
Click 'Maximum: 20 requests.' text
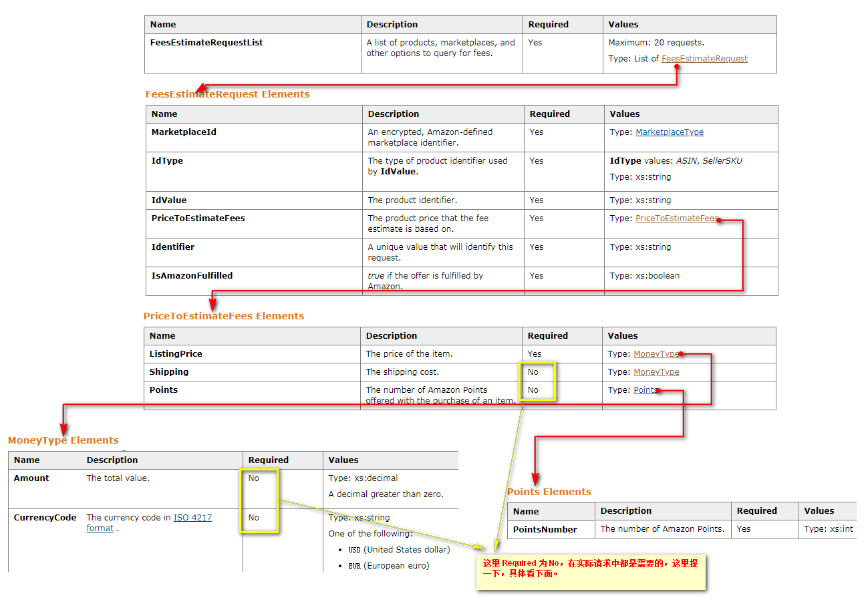tap(656, 43)
